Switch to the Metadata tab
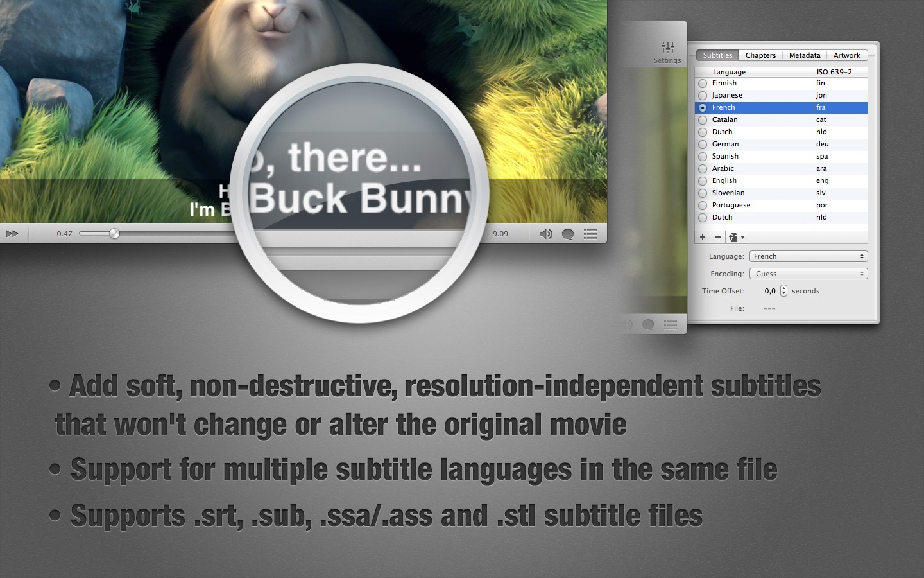The width and height of the screenshot is (924, 578). pos(805,55)
